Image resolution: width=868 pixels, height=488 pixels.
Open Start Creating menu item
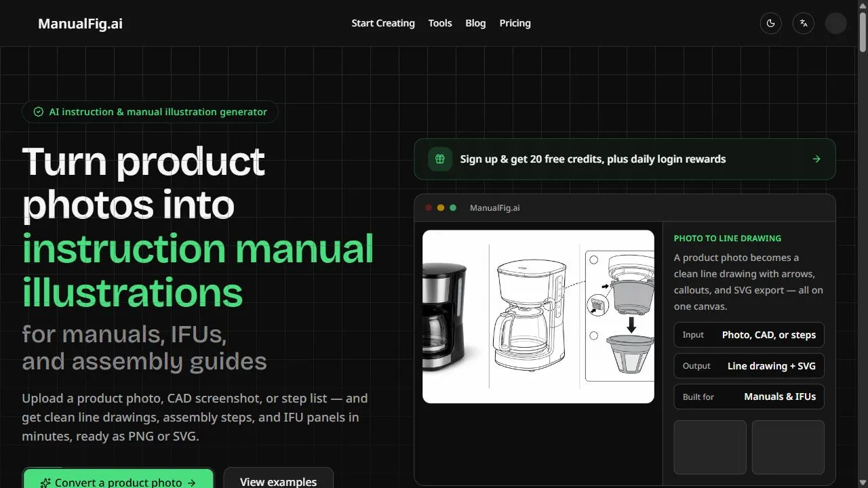383,23
